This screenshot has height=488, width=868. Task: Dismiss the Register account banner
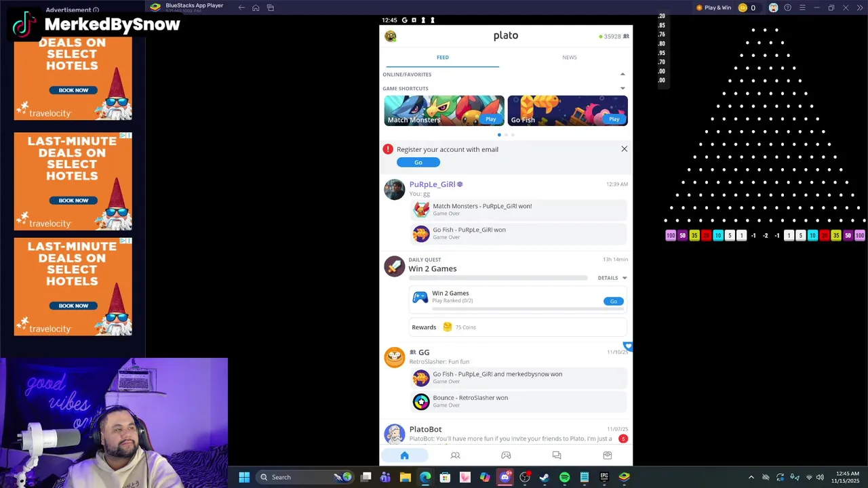click(625, 149)
